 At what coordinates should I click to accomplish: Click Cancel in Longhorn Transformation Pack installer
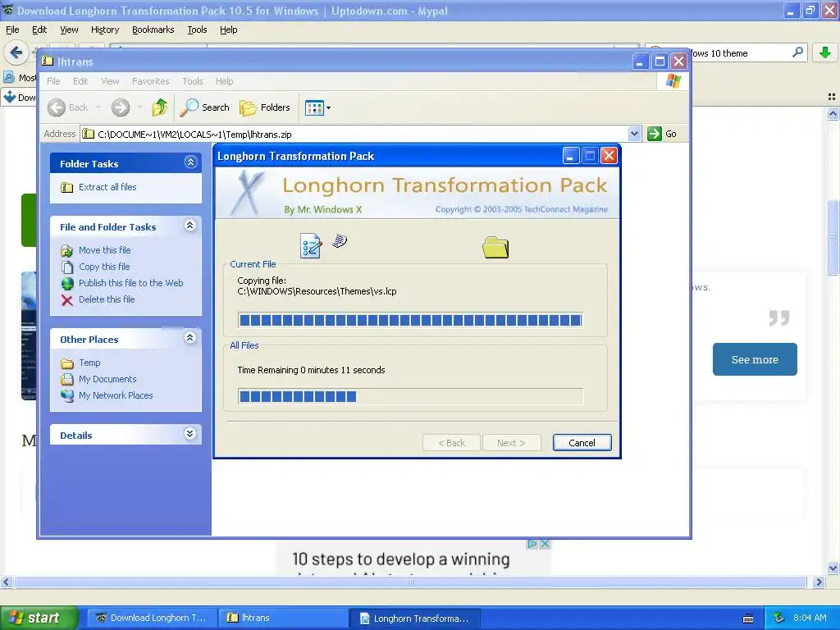click(x=582, y=442)
